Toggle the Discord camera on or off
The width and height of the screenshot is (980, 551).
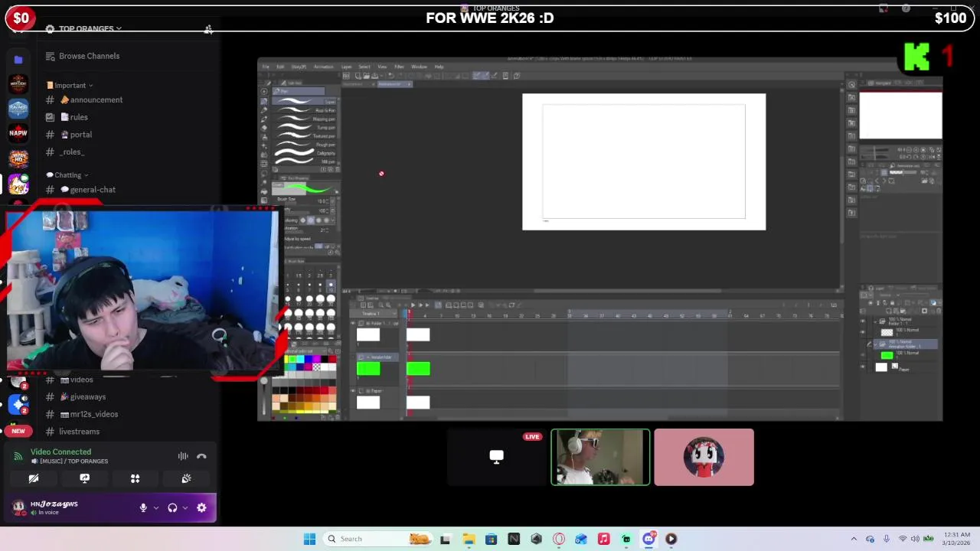click(34, 478)
